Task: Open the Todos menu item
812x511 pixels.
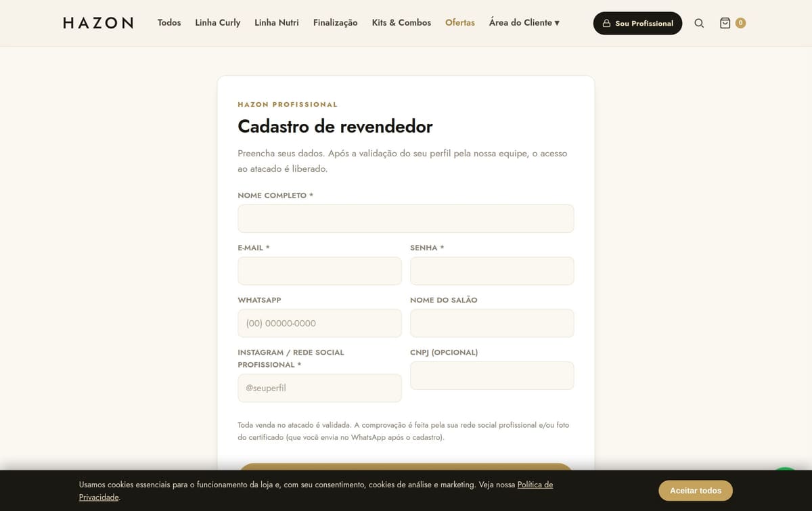Action: click(x=169, y=22)
